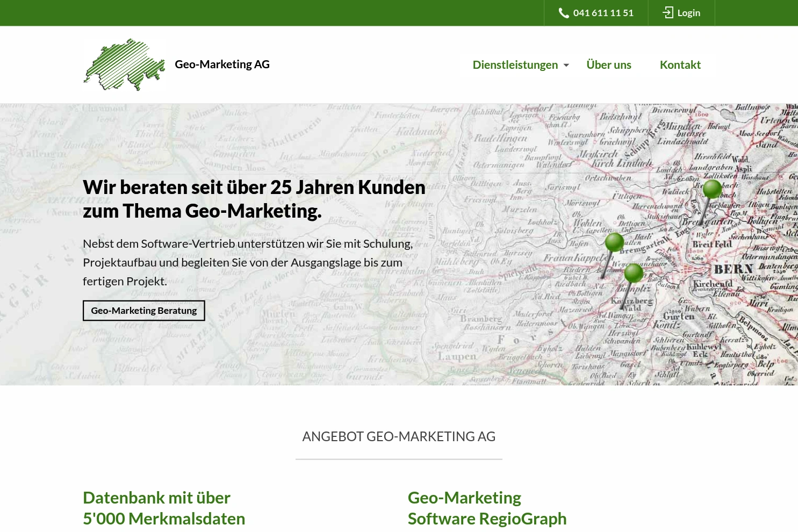This screenshot has width=798, height=532.
Task: Click the login door icon left of Login text
Action: (668, 12)
